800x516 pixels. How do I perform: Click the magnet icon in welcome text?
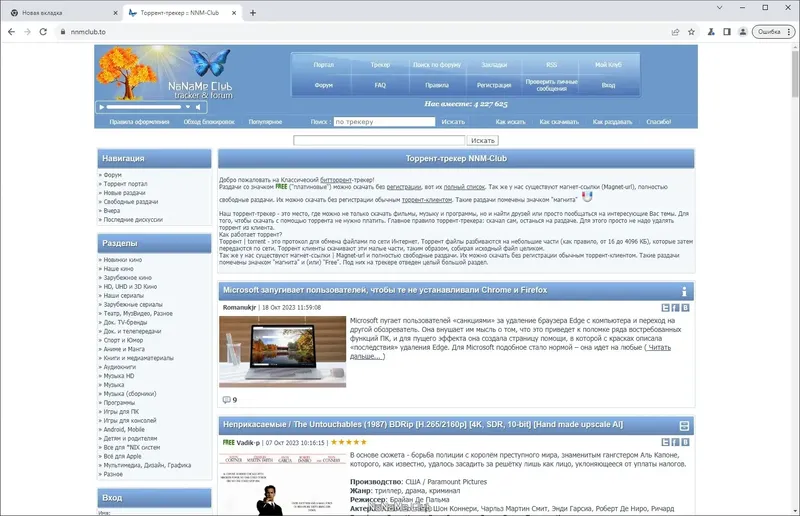click(587, 196)
